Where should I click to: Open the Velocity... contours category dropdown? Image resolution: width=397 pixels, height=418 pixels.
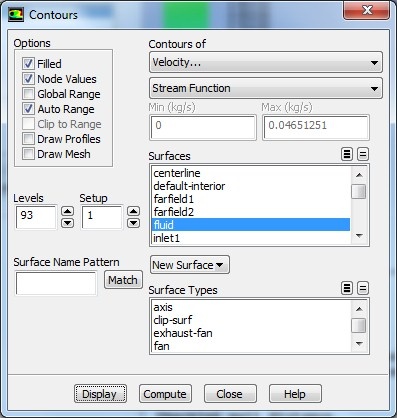(266, 62)
